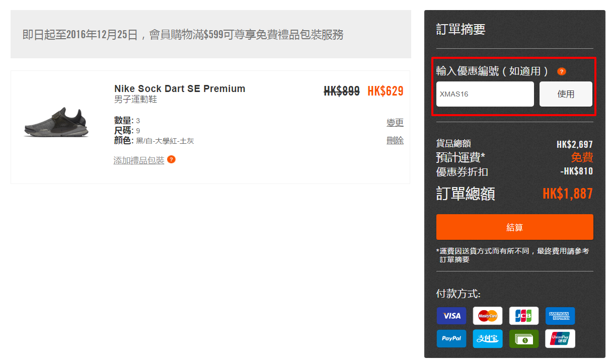Image resolution: width=610 pixels, height=364 pixels.
Task: Click the orange 結算 checkout button
Action: (514, 227)
